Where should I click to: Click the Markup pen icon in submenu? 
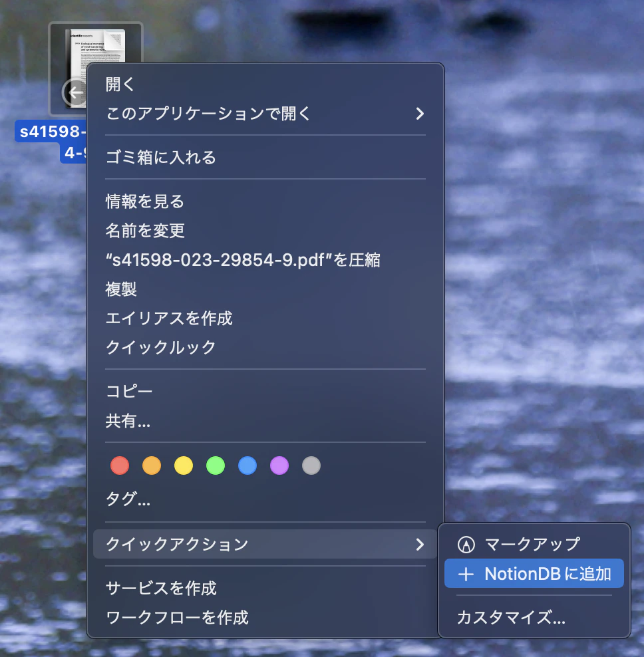[466, 545]
